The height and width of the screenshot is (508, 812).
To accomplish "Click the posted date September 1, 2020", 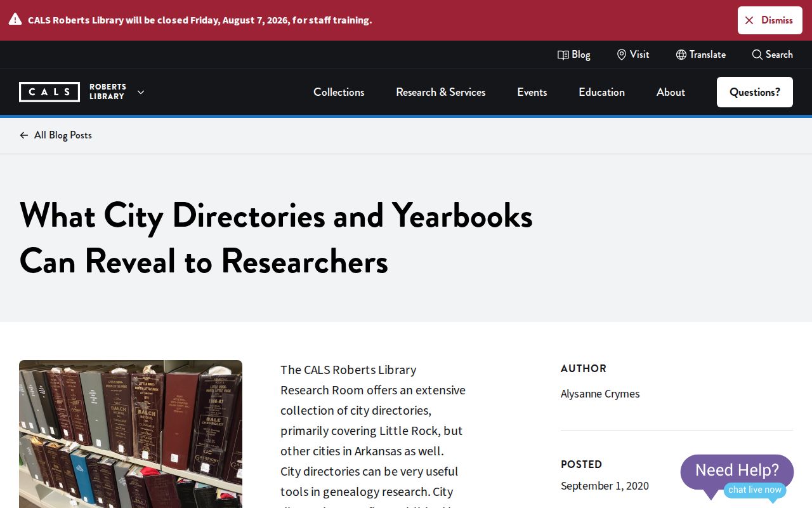I will click(605, 486).
